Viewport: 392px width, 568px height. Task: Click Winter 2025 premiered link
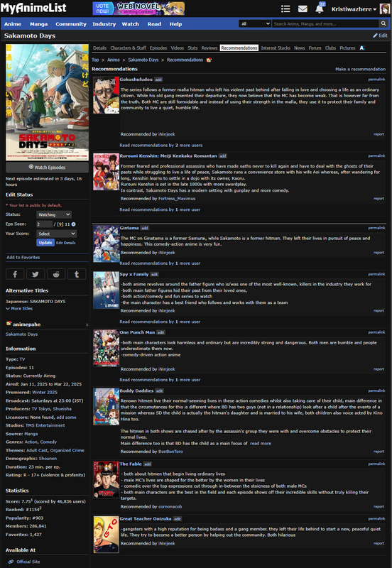[x=45, y=393]
